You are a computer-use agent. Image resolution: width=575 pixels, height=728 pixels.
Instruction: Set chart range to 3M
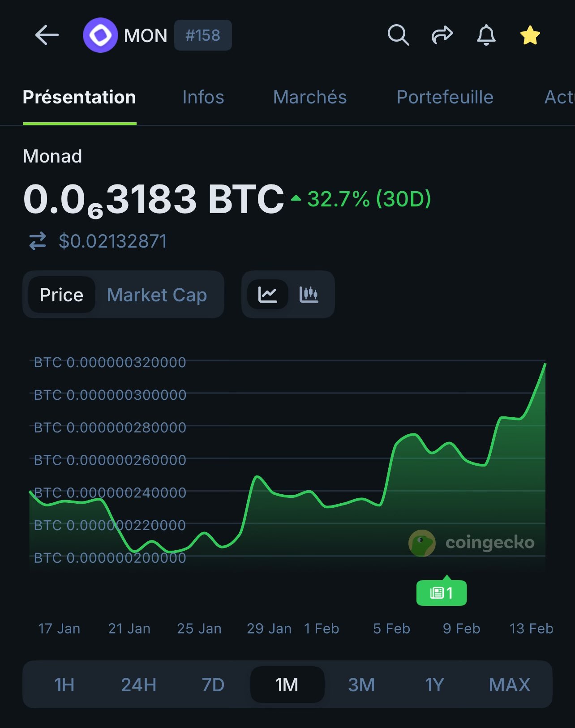coord(361,685)
